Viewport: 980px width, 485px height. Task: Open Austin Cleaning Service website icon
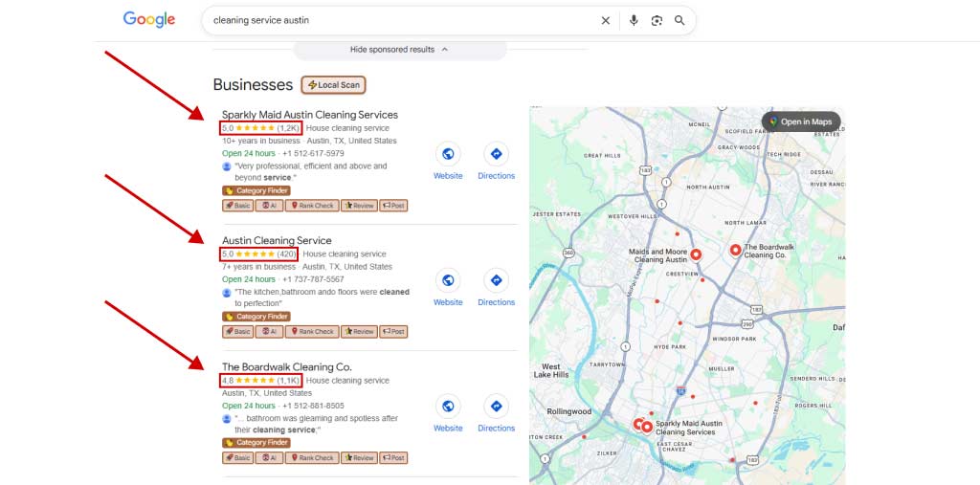pos(448,280)
